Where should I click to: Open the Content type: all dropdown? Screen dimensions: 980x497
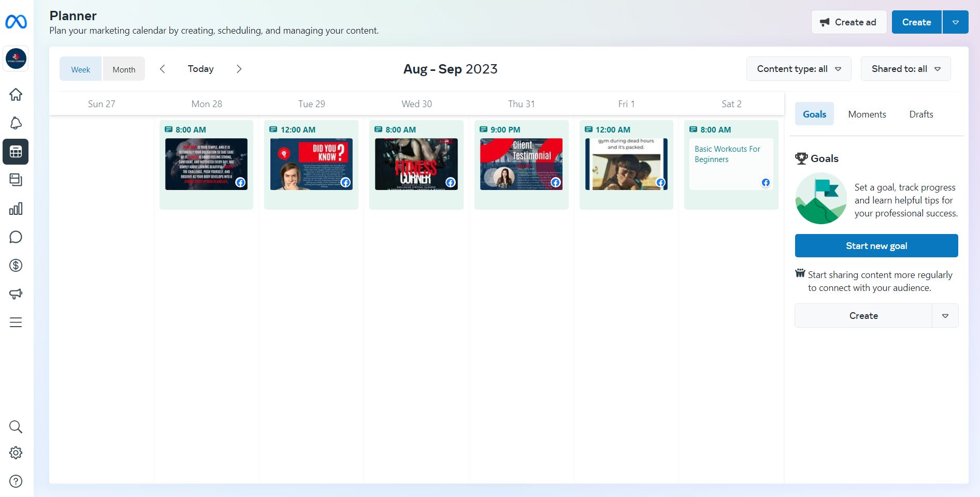799,69
